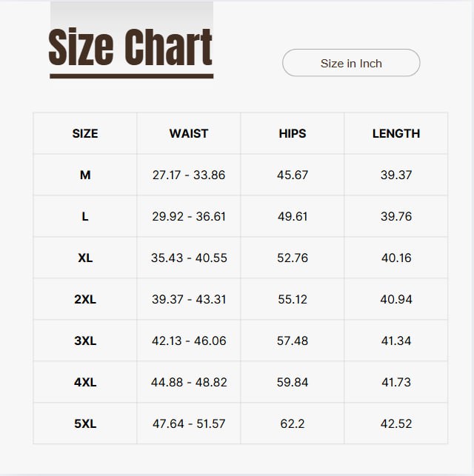Click the Size in Inch button
The height and width of the screenshot is (476, 474).
pyautogui.click(x=351, y=64)
